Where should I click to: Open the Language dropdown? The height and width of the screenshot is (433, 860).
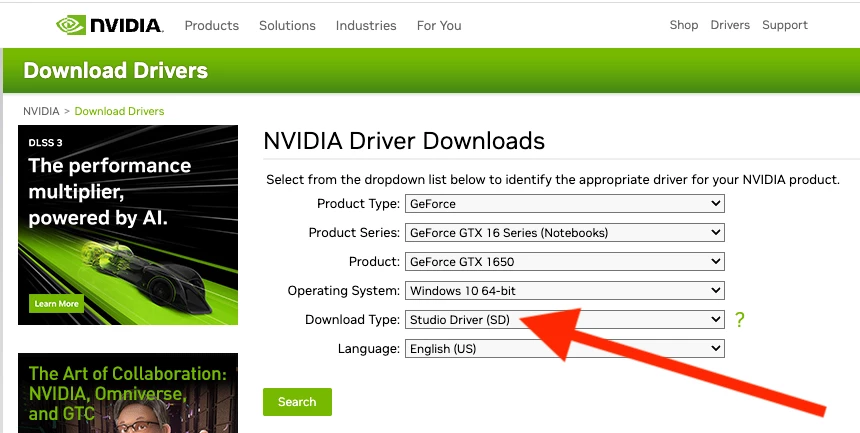pyautogui.click(x=564, y=348)
